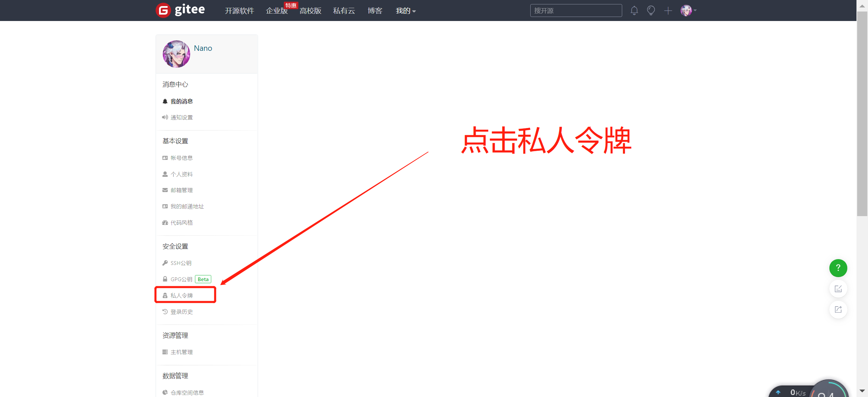This screenshot has width=868, height=397.
Task: Click the lightbulb tips icon
Action: click(651, 11)
